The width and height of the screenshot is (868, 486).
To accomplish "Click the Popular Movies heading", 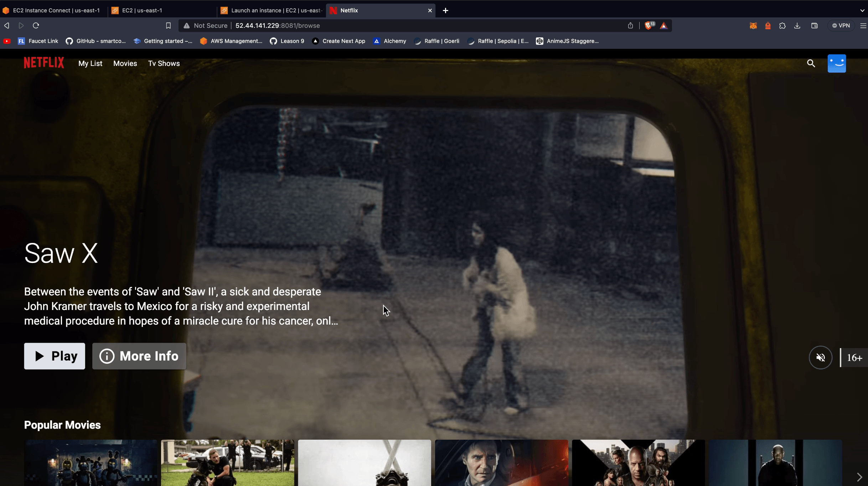I will (x=62, y=425).
